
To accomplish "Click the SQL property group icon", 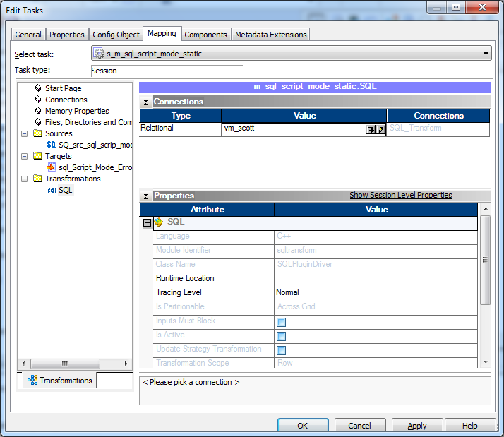I will (158, 222).
